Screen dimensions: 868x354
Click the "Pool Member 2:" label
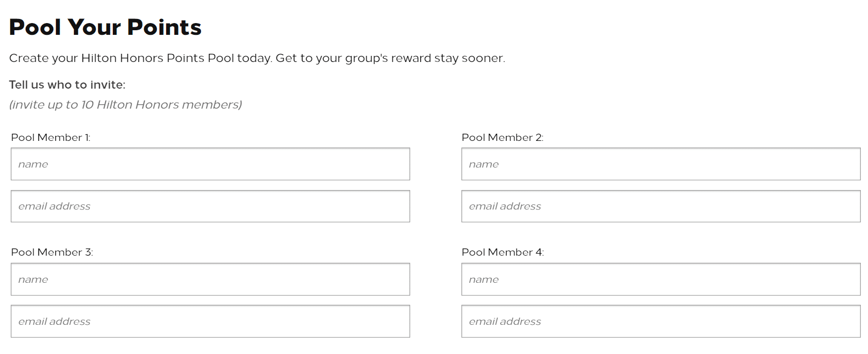502,138
